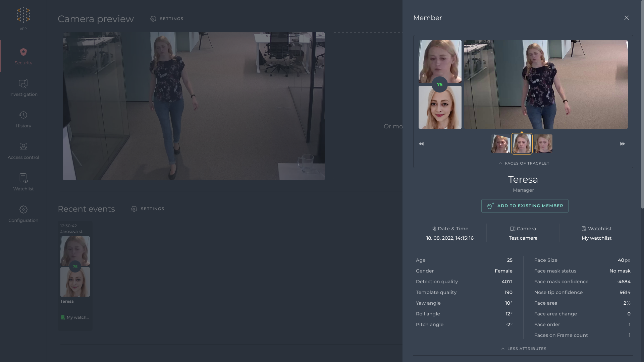Click the Detection quality value 4071
Screen dimensions: 644x362
click(x=507, y=282)
